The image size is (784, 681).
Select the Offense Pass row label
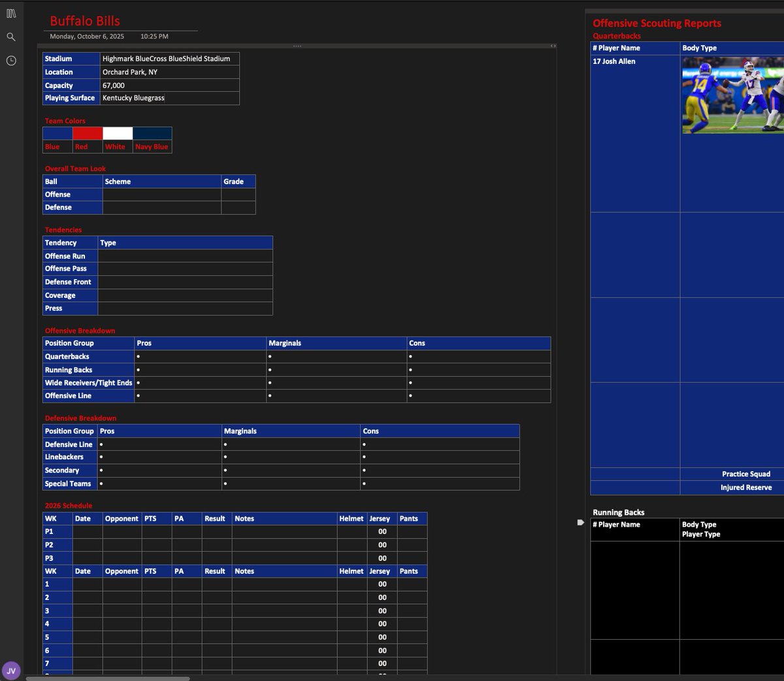[x=70, y=269]
